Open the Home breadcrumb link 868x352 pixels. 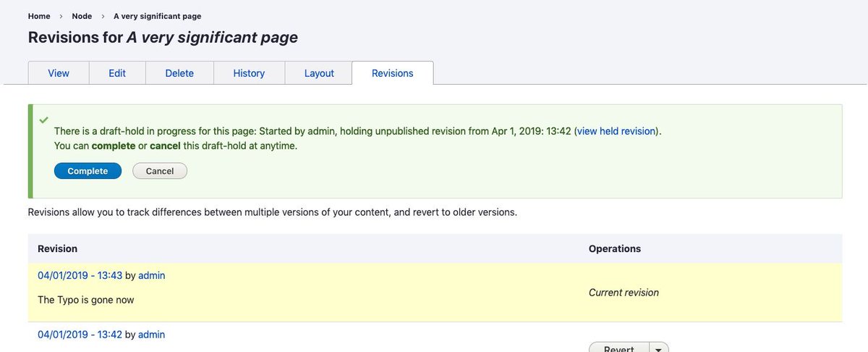click(x=39, y=16)
